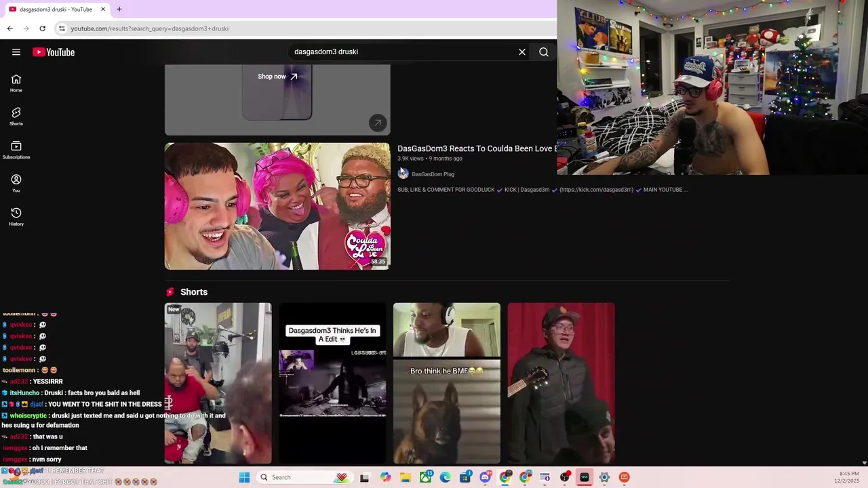Open Windows Start menu
The image size is (868, 488).
coord(244,477)
